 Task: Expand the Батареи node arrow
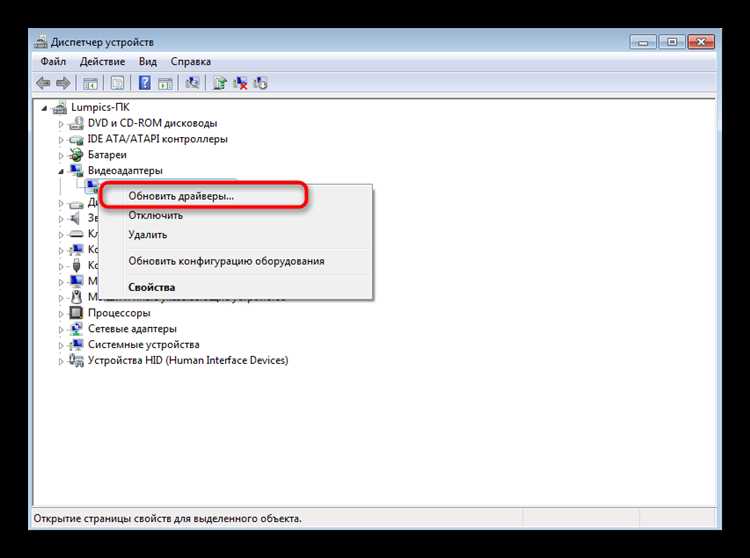61,156
